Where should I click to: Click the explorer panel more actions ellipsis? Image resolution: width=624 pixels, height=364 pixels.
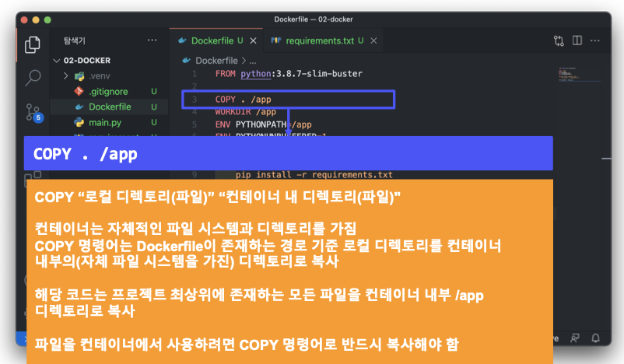point(152,40)
